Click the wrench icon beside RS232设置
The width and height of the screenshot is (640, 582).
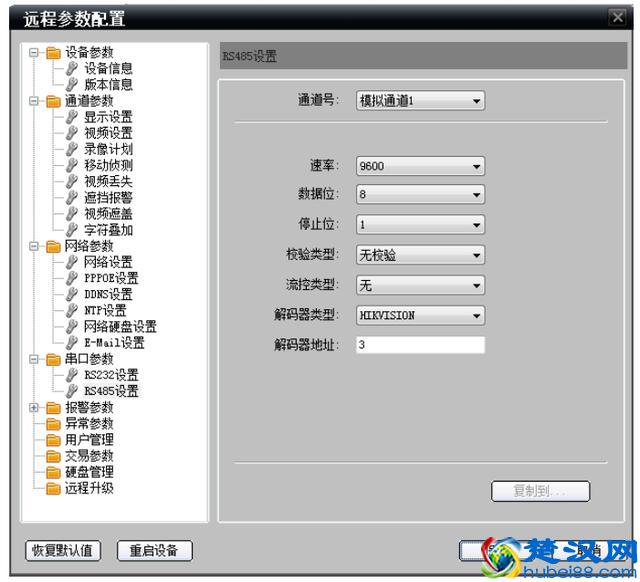[x=72, y=375]
